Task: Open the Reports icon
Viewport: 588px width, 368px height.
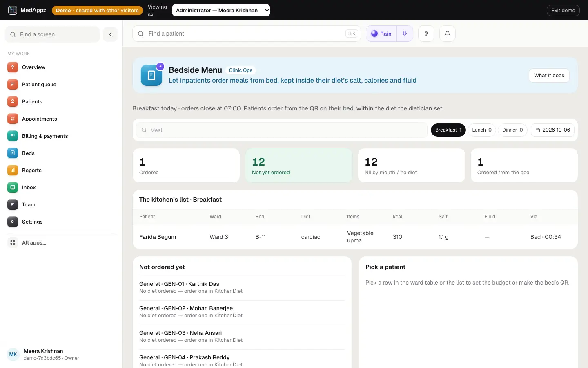Action: [x=13, y=171]
